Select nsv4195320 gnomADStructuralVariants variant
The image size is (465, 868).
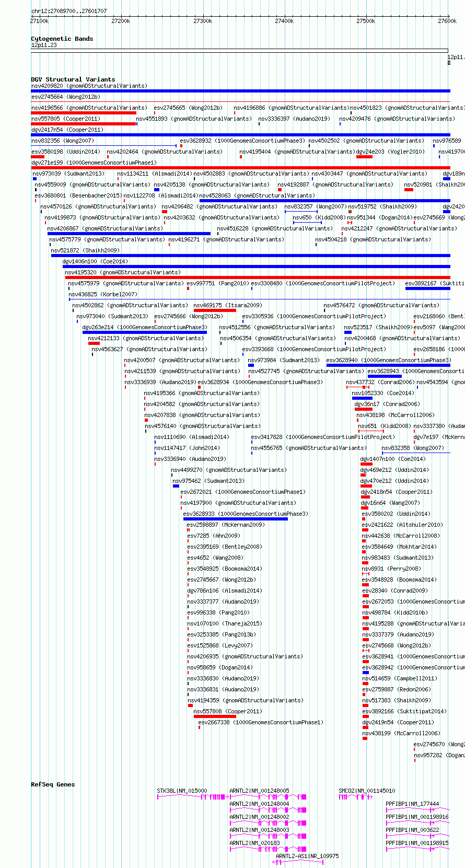(x=122, y=272)
